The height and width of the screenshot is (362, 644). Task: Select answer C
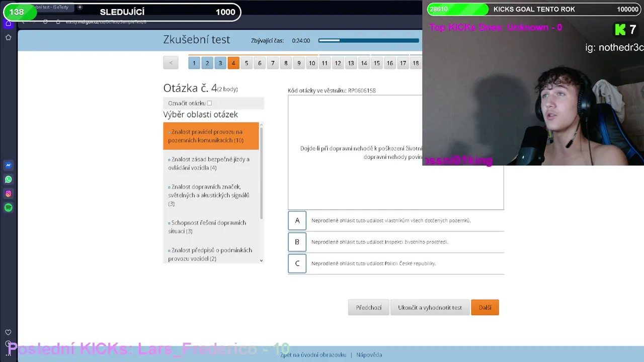(x=297, y=263)
